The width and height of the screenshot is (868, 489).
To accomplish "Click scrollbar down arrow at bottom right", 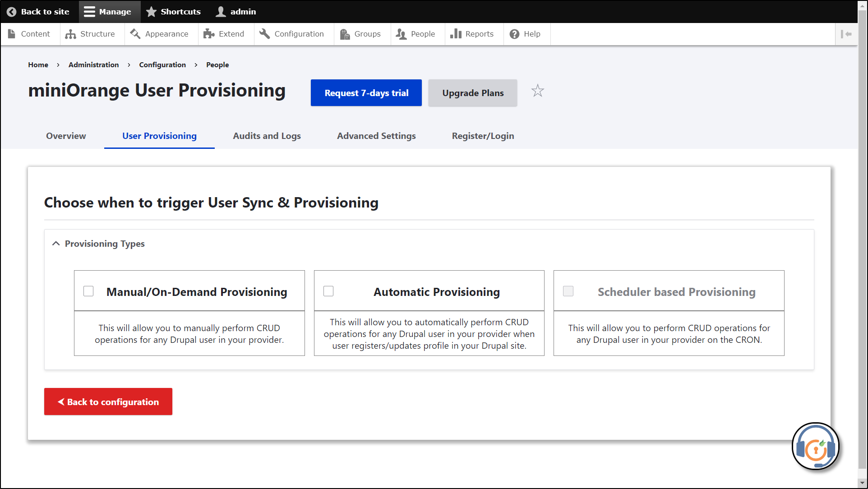I will coord(863,483).
